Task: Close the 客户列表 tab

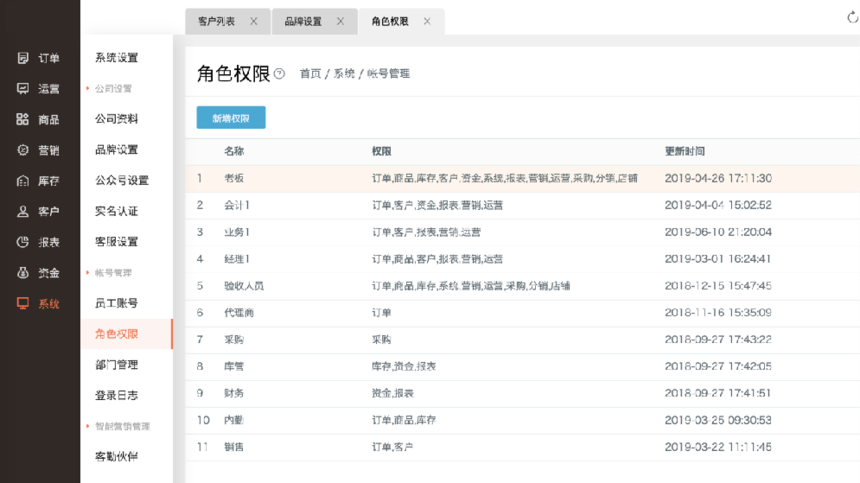Action: click(x=254, y=21)
